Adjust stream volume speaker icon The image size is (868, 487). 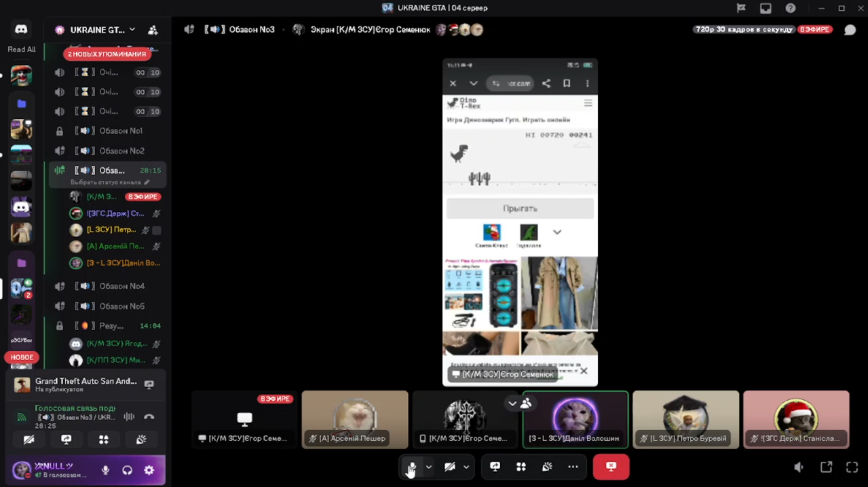click(x=799, y=467)
